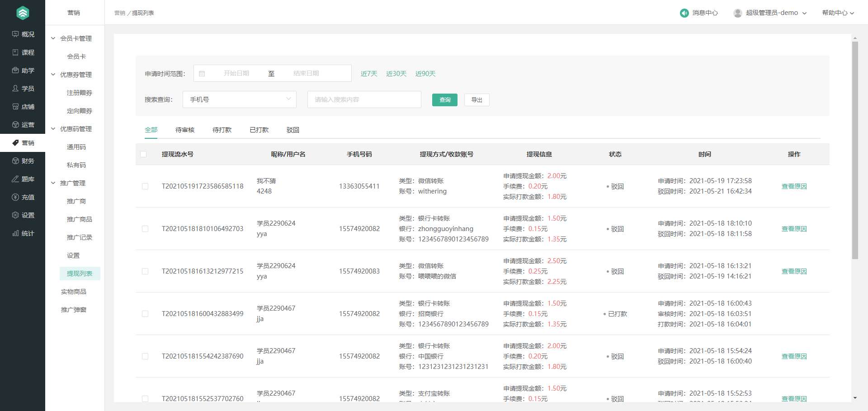Viewport: 868px width, 411px height.
Task: Click the calendar icon in the date range
Action: click(202, 74)
